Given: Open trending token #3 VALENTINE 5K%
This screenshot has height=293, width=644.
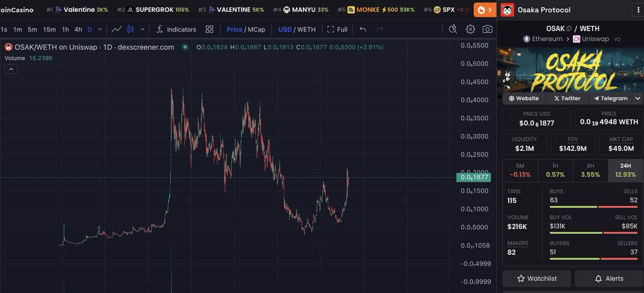Looking at the screenshot, I should pos(231,10).
